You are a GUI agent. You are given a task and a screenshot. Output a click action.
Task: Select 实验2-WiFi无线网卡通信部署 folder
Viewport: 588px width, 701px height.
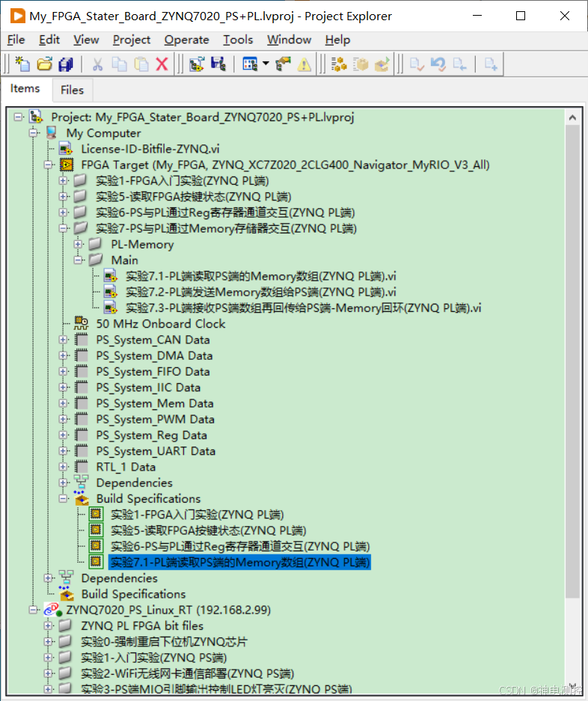pyautogui.click(x=187, y=673)
